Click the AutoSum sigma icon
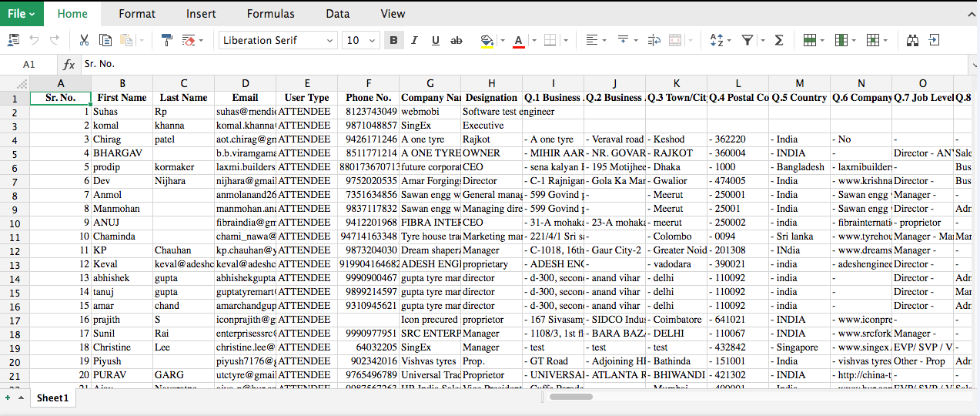Image resolution: width=980 pixels, height=416 pixels. pos(779,40)
